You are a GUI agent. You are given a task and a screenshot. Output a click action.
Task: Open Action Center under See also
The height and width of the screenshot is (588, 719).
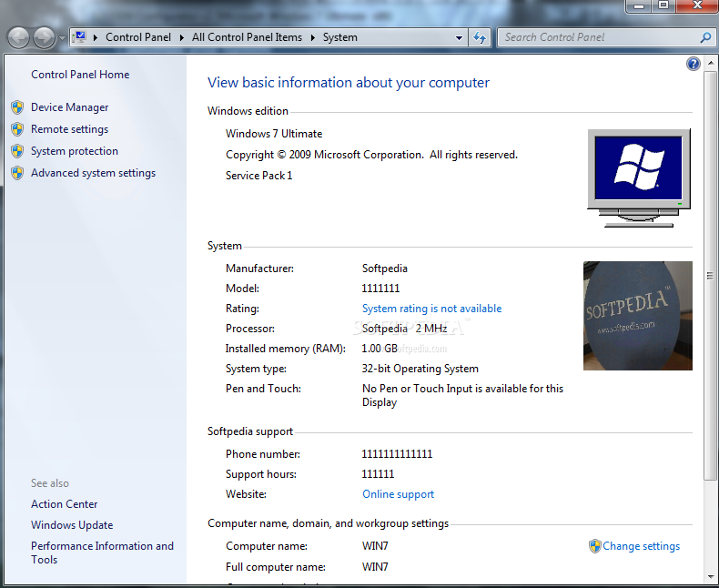[x=65, y=504]
